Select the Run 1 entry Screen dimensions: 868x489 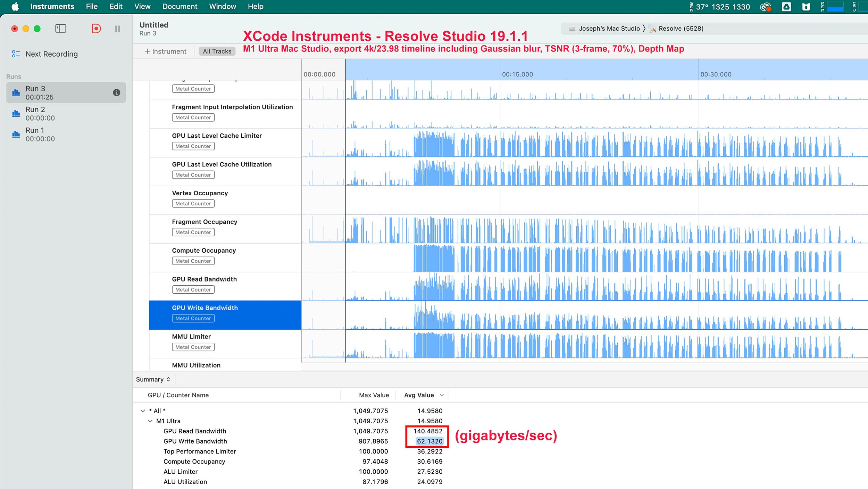tap(66, 134)
